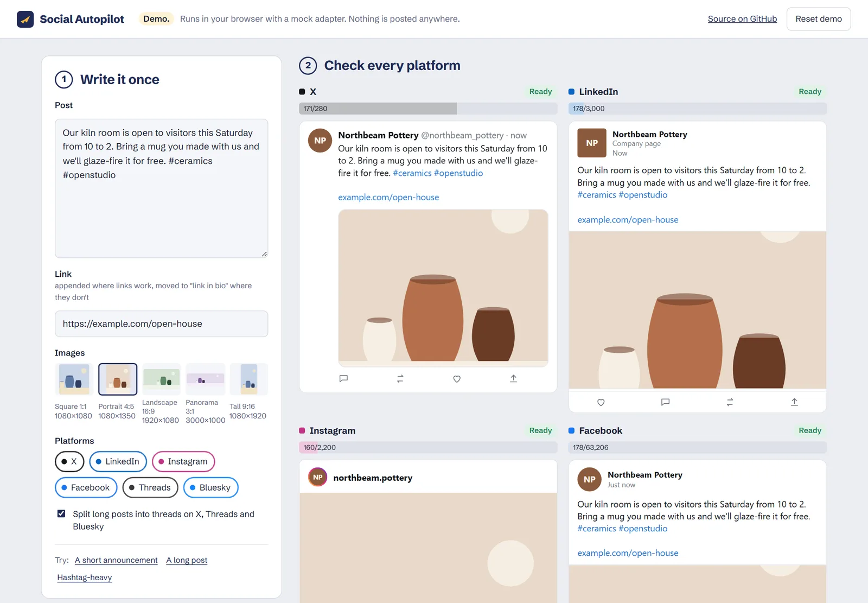Load the 'A long post' example
Viewport: 868px width, 603px height.
coord(187,560)
